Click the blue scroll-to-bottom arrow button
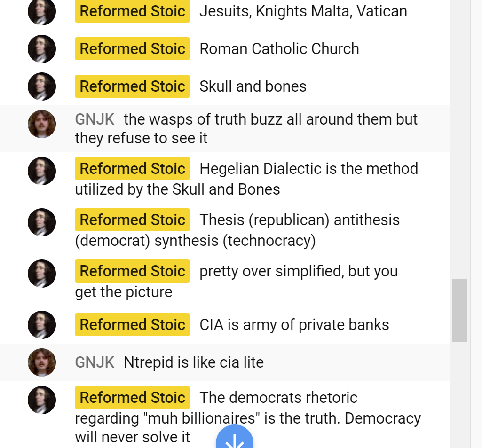 pos(235,438)
